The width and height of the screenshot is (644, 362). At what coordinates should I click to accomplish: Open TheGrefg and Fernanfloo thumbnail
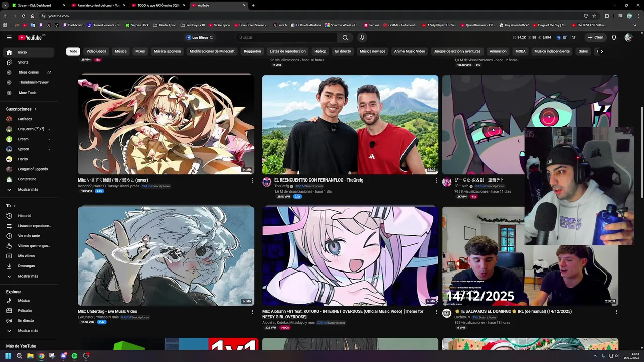tap(350, 125)
